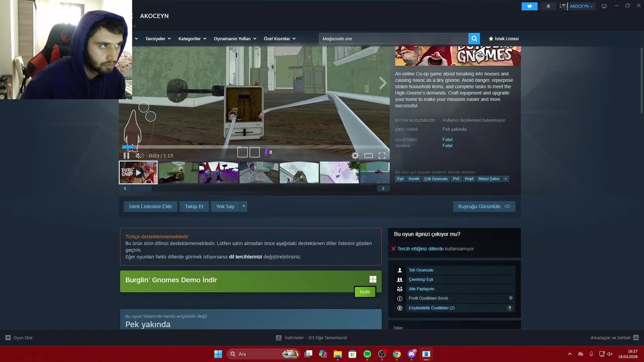This screenshot has width=644, height=362.
Task: Click the Big Picture monitor icon
Action: [x=604, y=6]
